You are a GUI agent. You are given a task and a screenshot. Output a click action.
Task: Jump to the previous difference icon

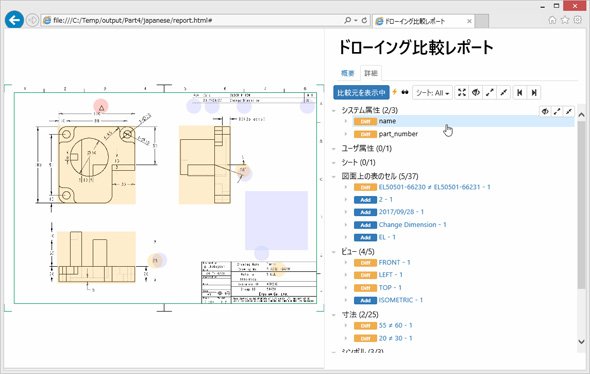coord(520,93)
